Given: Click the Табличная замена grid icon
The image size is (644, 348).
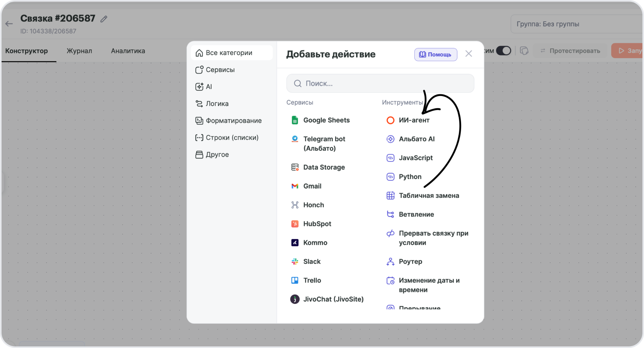Looking at the screenshot, I should click(390, 195).
